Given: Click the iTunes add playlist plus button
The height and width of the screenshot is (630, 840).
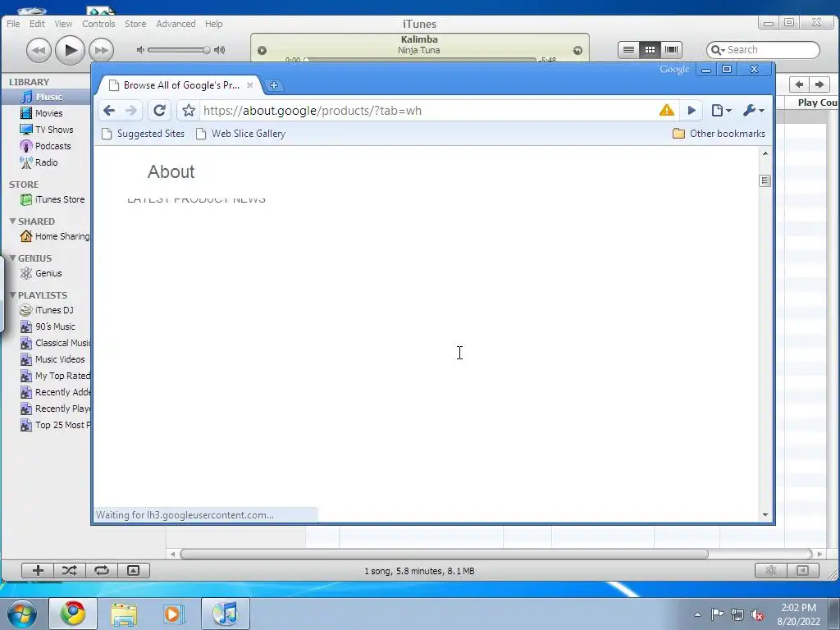Looking at the screenshot, I should coord(38,571).
